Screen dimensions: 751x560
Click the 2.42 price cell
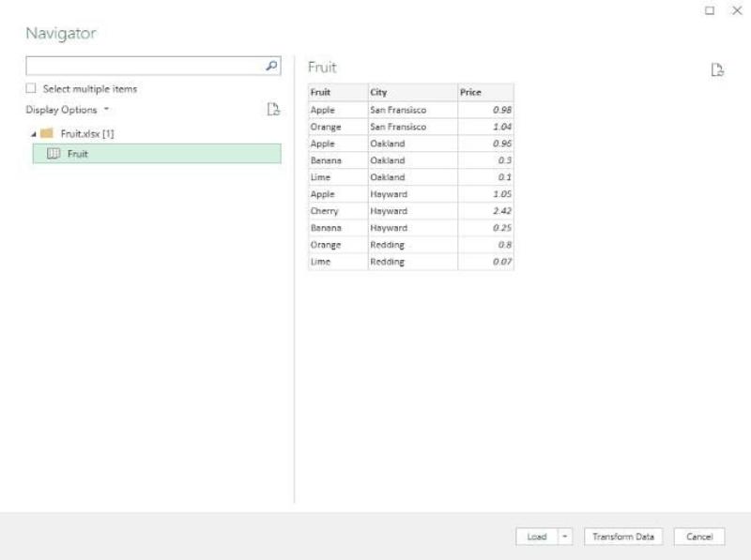pyautogui.click(x=485, y=211)
